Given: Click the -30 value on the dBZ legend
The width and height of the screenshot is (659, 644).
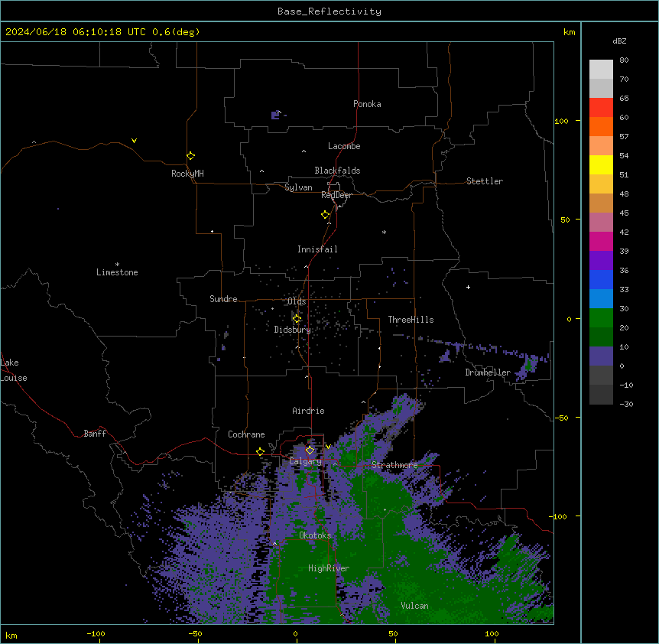Looking at the screenshot, I should point(627,405).
